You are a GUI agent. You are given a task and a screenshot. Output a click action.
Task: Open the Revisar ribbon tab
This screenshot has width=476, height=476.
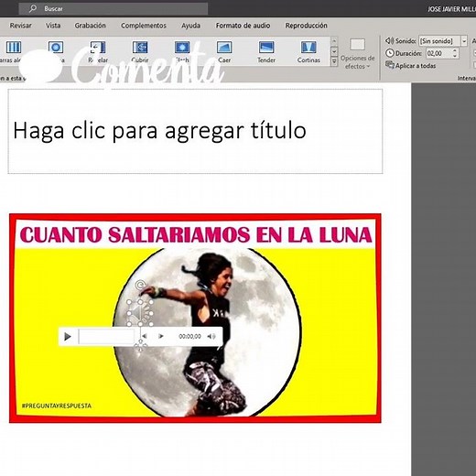pyautogui.click(x=20, y=26)
